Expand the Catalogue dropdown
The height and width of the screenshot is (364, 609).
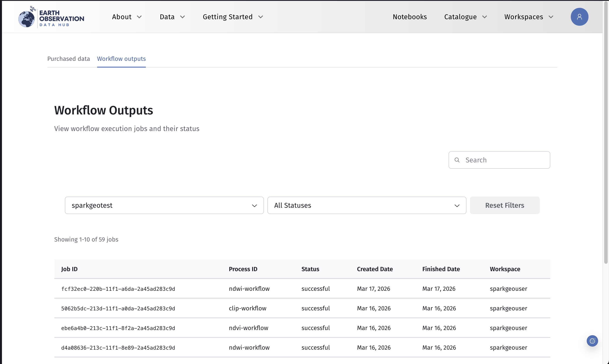pos(465,17)
